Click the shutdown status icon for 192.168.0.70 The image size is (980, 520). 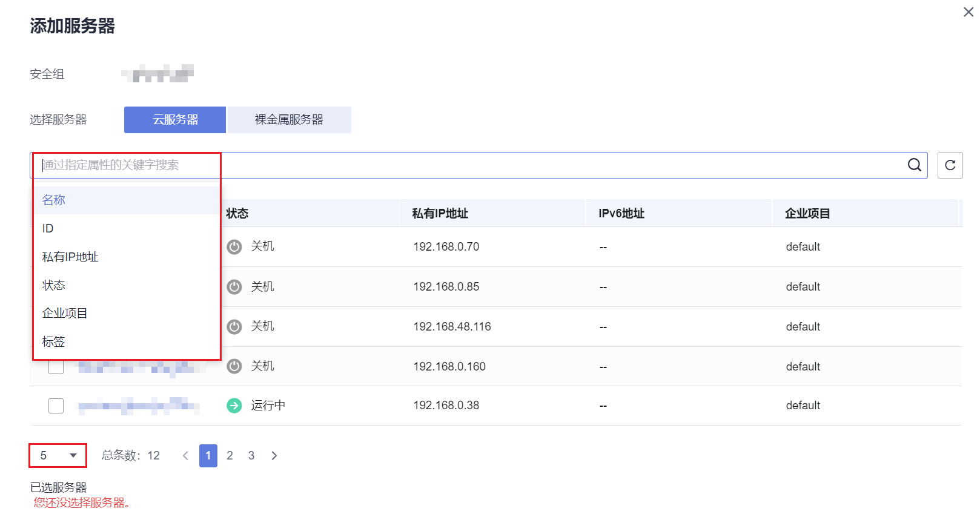(234, 247)
